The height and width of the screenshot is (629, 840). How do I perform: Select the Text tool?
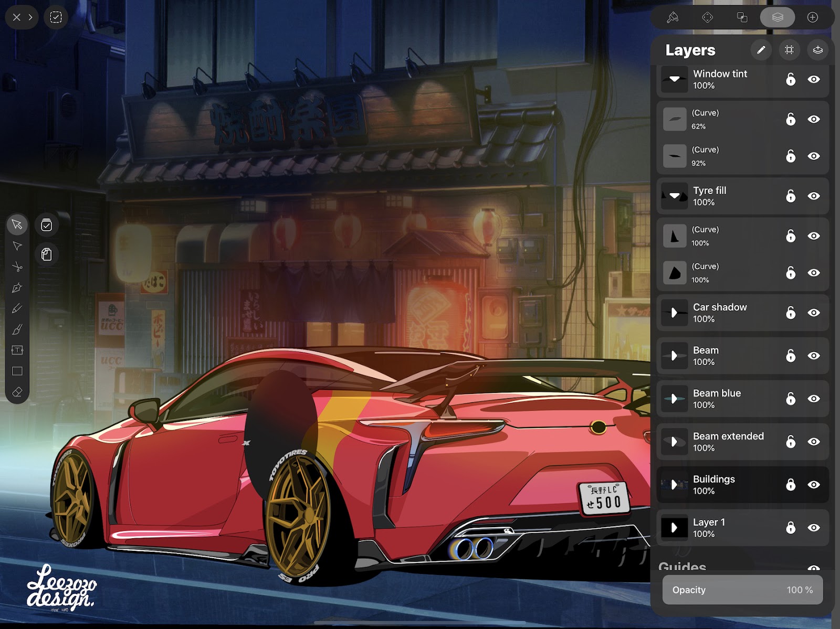[17, 350]
